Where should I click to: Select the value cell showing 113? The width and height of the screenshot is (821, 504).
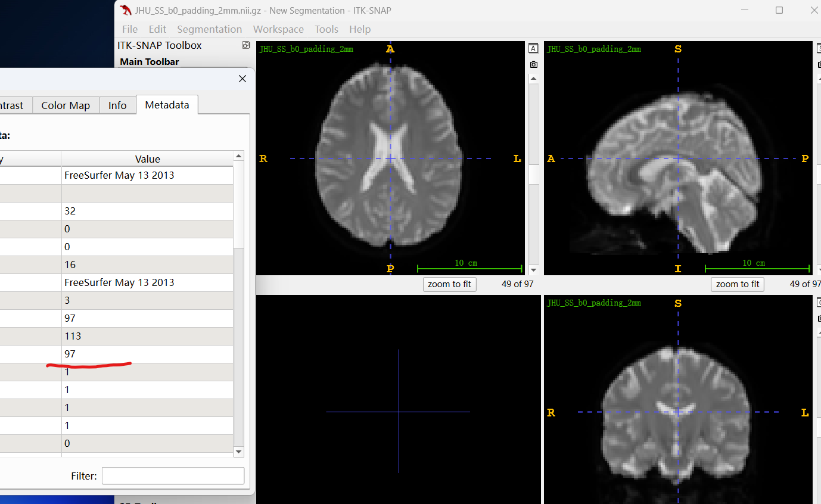coord(147,336)
